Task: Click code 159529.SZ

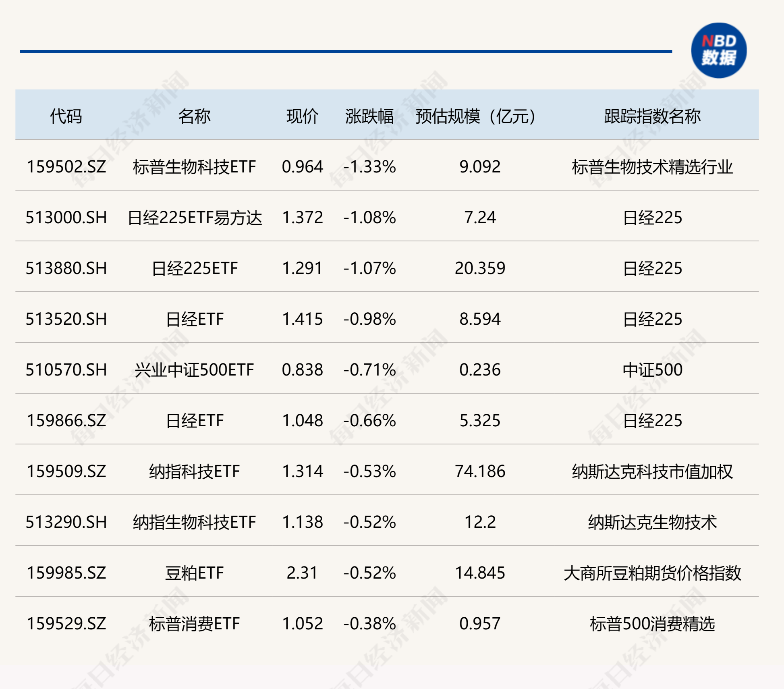Action: 66,624
